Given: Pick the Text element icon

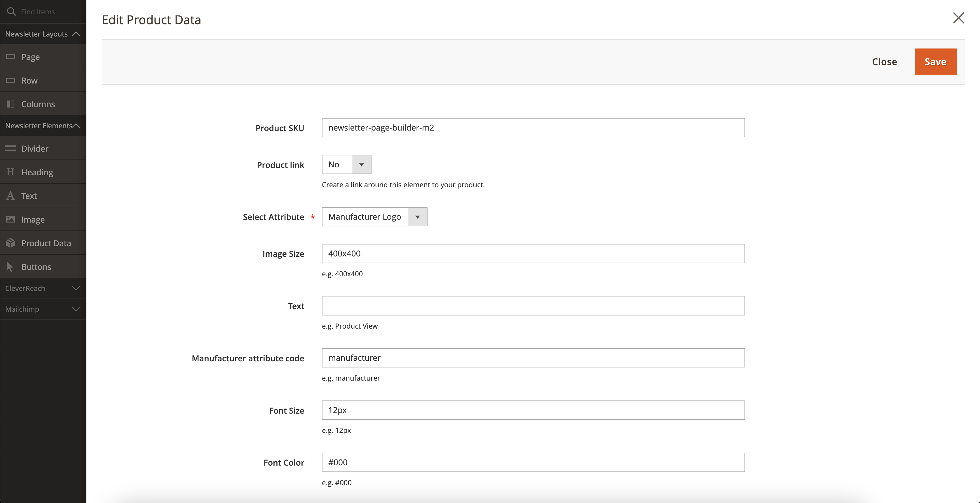Looking at the screenshot, I should (x=11, y=196).
